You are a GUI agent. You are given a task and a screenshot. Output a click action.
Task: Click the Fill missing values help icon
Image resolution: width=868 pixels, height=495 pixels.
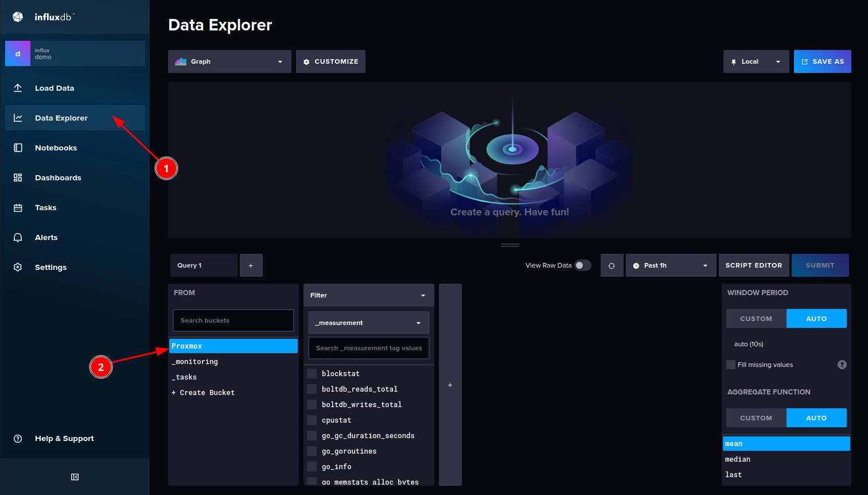[842, 365]
